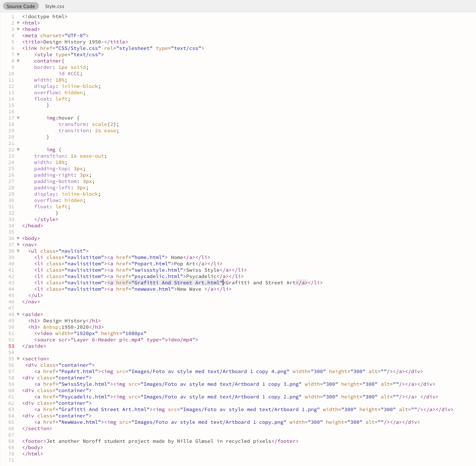Collapse the head tag code fold
The height and width of the screenshot is (466, 476).
point(18,29)
